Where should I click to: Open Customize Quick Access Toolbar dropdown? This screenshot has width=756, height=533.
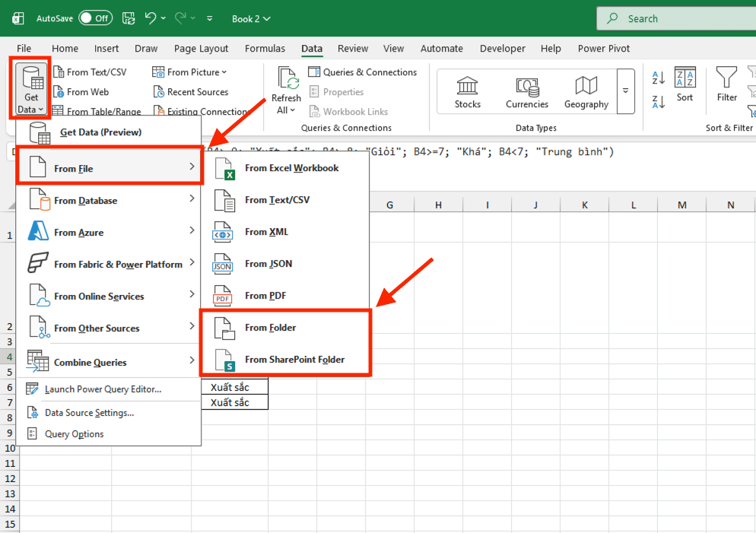pyautogui.click(x=210, y=18)
